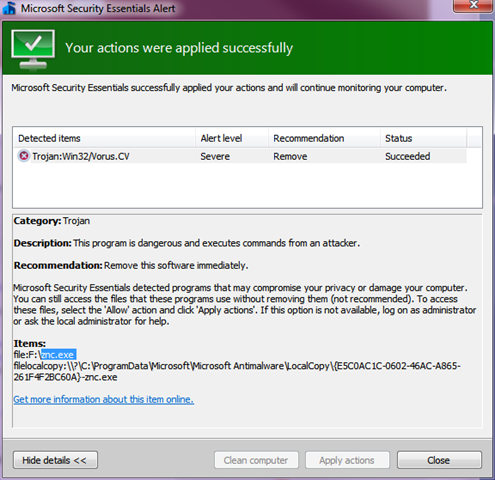495x480 pixels.
Task: Click the Recommendation column header
Action: 324,138
